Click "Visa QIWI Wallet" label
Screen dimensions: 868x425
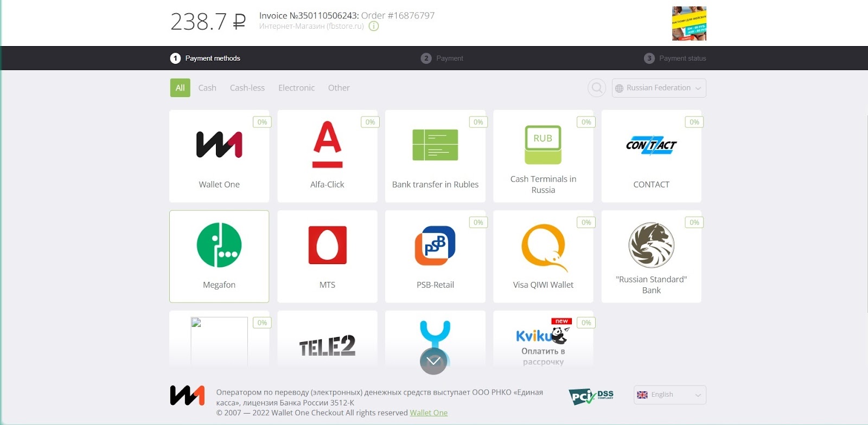(x=543, y=285)
